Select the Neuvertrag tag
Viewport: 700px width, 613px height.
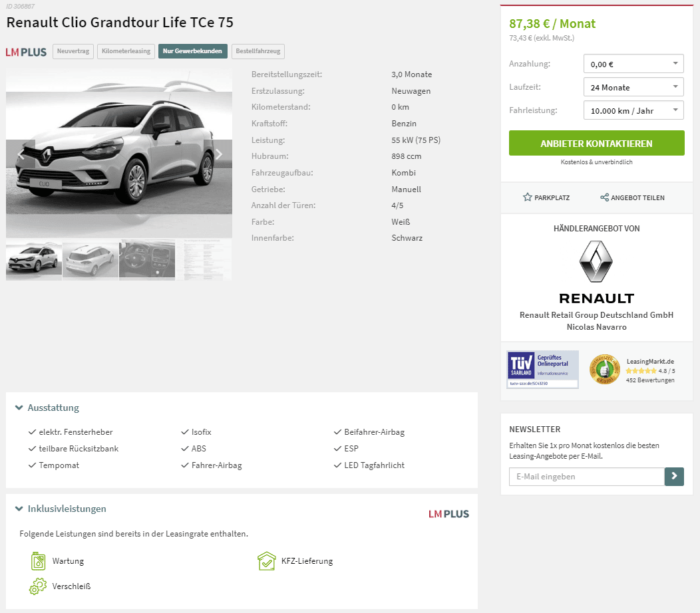73,51
